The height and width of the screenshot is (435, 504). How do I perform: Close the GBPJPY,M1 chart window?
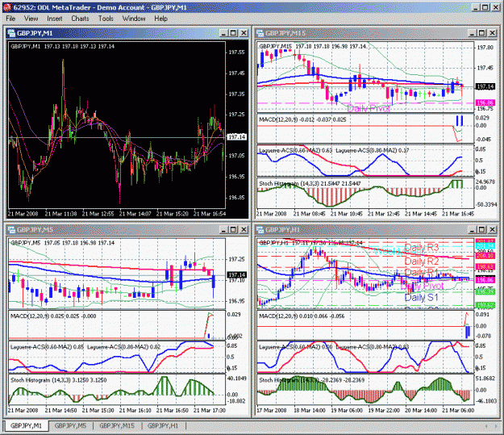point(244,33)
